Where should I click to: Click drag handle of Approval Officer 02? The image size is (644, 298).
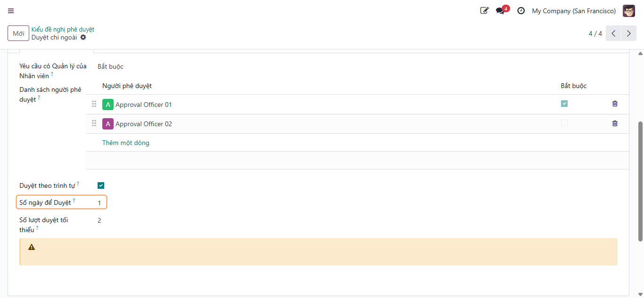[94, 123]
